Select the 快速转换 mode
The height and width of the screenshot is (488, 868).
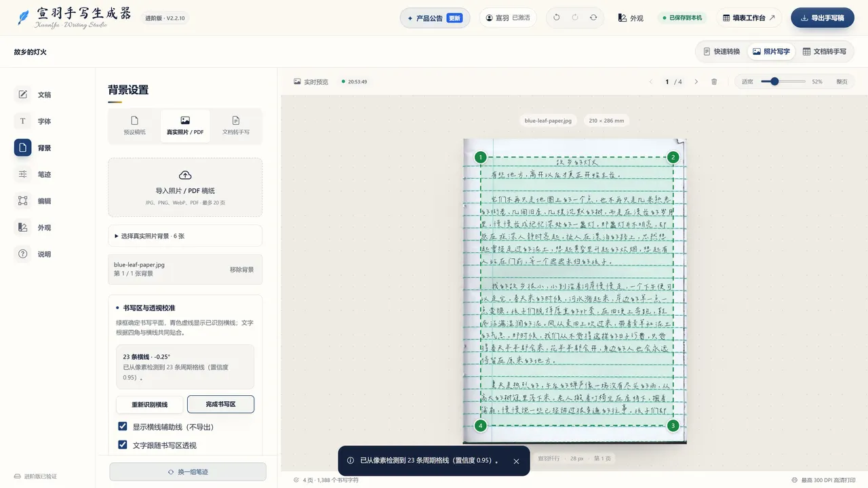[x=722, y=52]
